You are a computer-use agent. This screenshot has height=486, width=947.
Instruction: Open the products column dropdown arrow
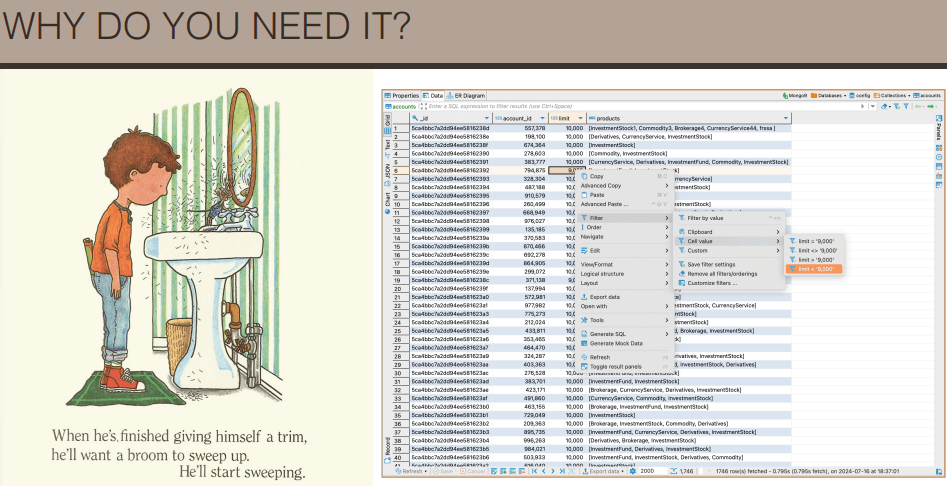pyautogui.click(x=786, y=118)
